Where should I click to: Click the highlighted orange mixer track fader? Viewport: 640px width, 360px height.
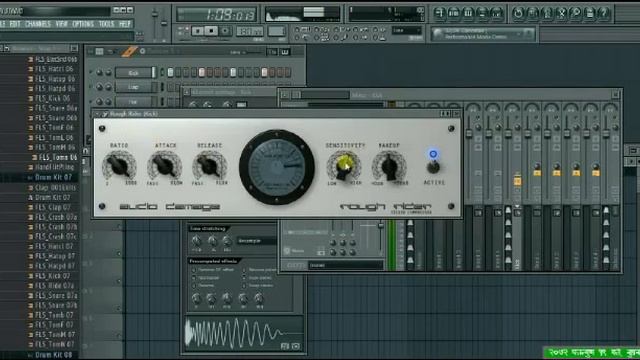click(x=517, y=181)
